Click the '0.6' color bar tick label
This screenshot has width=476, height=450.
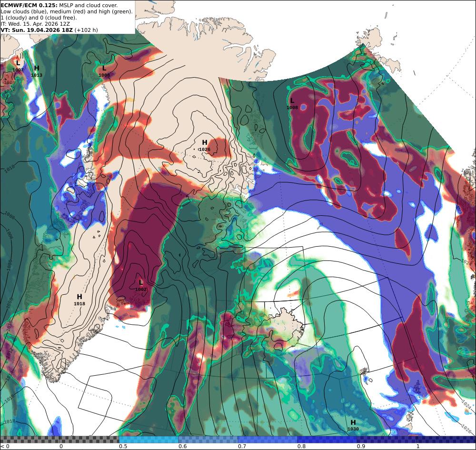182,446
